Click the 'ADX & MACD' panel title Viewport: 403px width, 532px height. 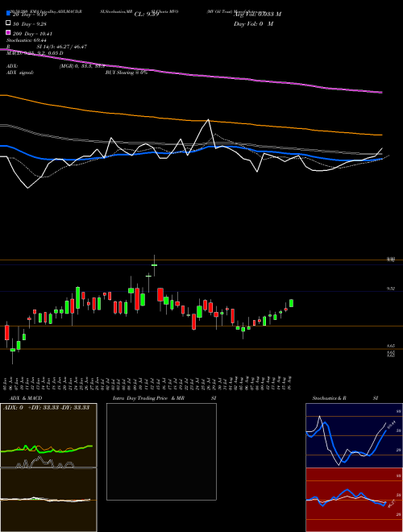(x=26, y=398)
